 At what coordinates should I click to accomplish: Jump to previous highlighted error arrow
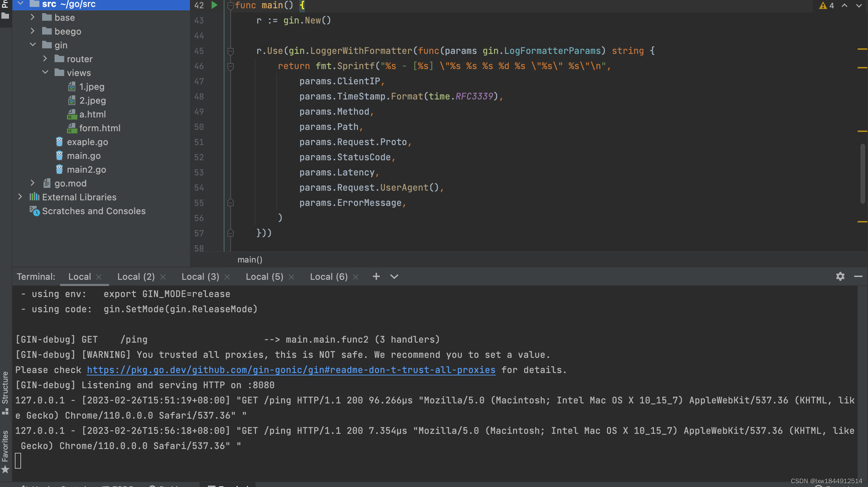pyautogui.click(x=845, y=6)
